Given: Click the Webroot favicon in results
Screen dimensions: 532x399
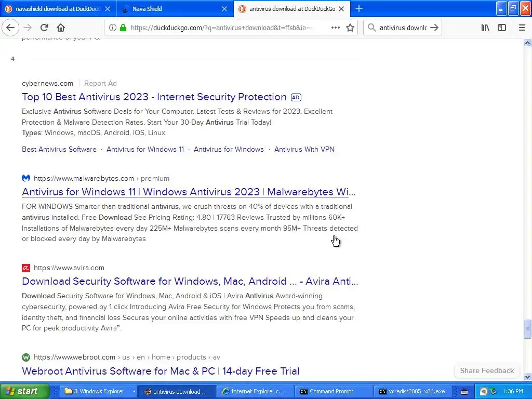Looking at the screenshot, I should tap(26, 357).
